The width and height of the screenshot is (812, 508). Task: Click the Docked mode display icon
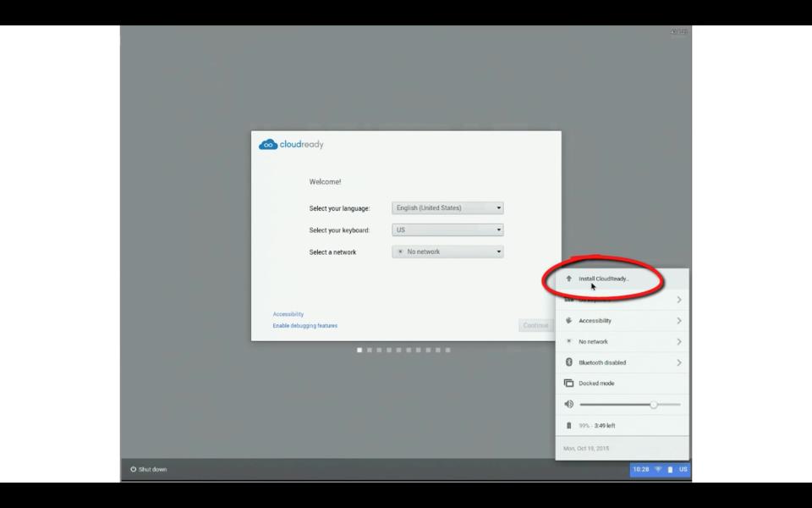point(568,384)
